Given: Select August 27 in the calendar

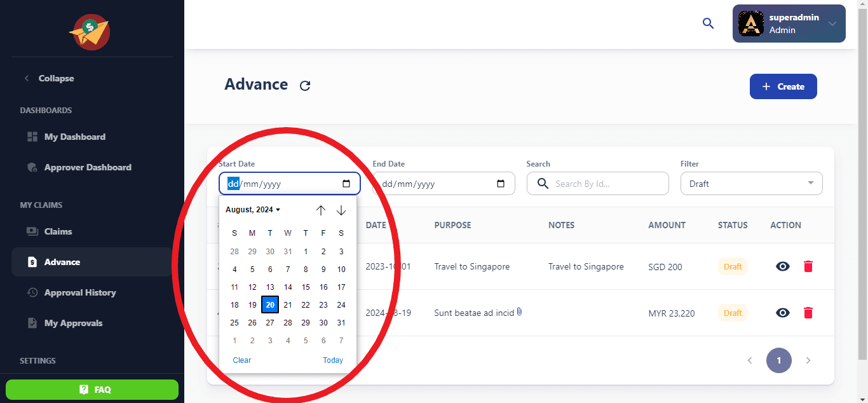Looking at the screenshot, I should [270, 323].
